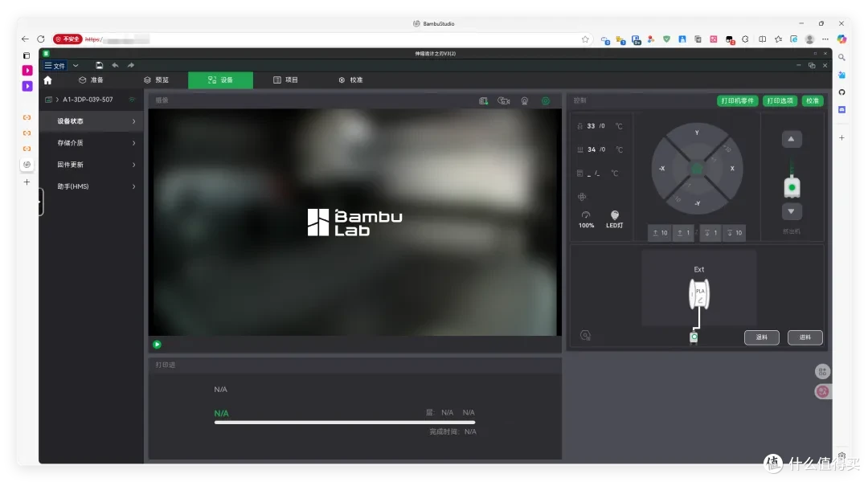Add a new tab in the browser sidebar

27,182
